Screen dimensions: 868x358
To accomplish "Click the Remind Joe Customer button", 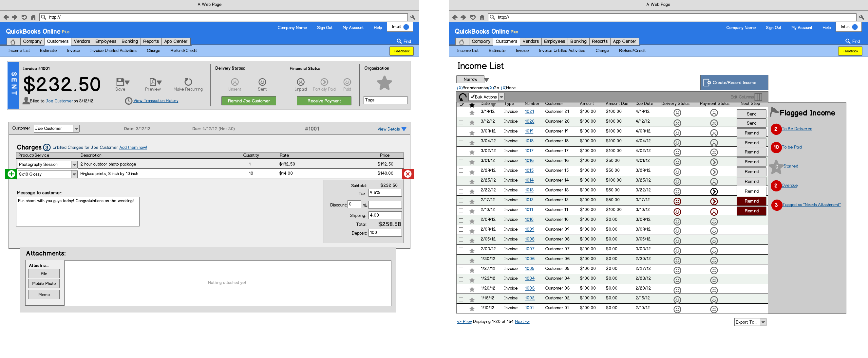I will click(249, 101).
